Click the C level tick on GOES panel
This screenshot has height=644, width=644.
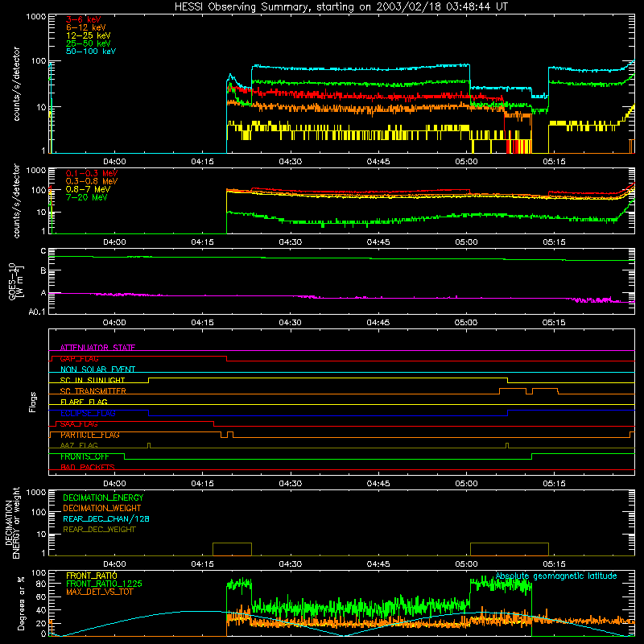click(43, 251)
